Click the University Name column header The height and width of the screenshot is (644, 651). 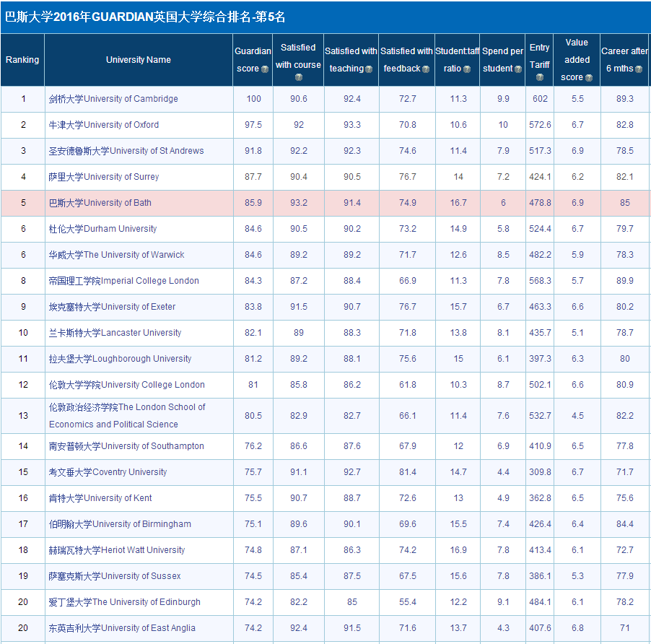click(139, 60)
